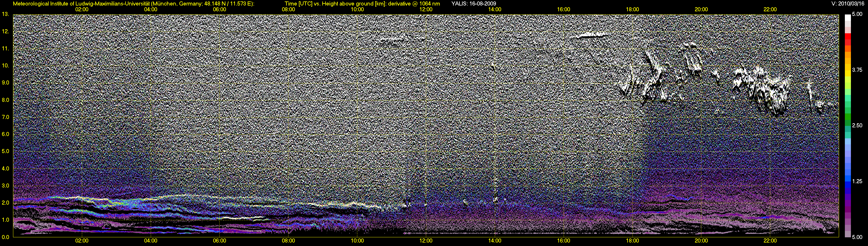Viewport: 868px width, 246px height.
Task: Click the 06:00 label on the bottom time axis
Action: [x=220, y=241]
